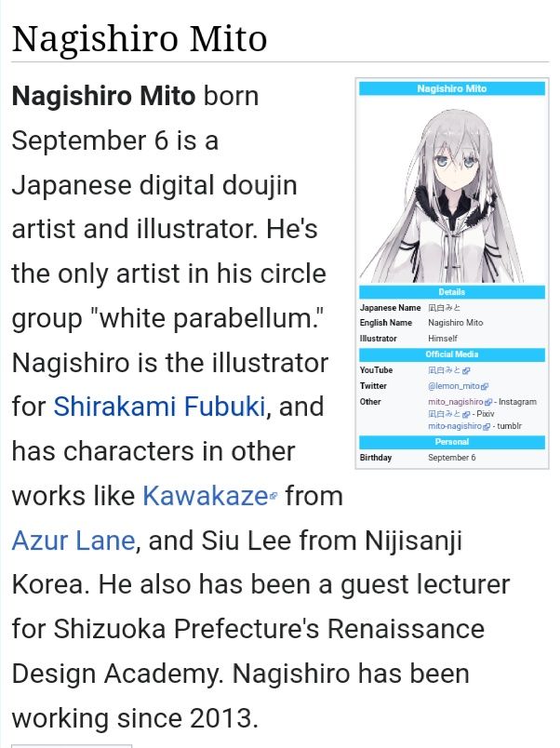Click the external-link icon on the YouTube row
Screen dimensions: 560x748
coord(466,370)
